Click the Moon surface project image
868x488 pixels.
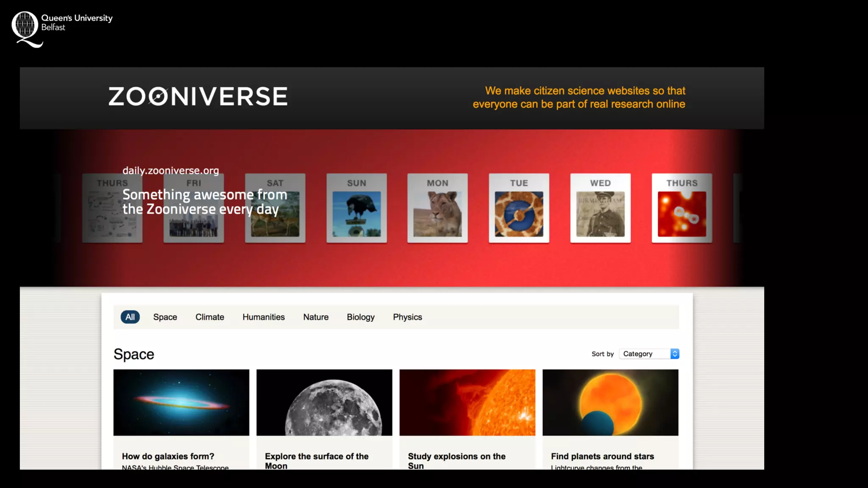[324, 402]
